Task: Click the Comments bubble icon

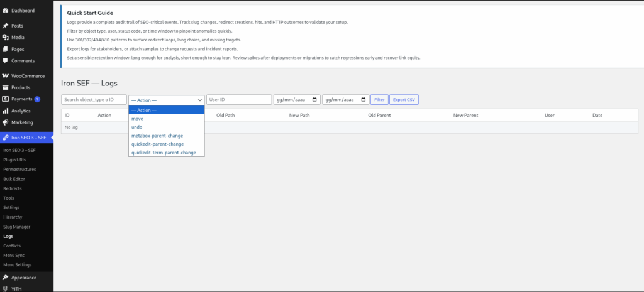Action: click(x=6, y=61)
